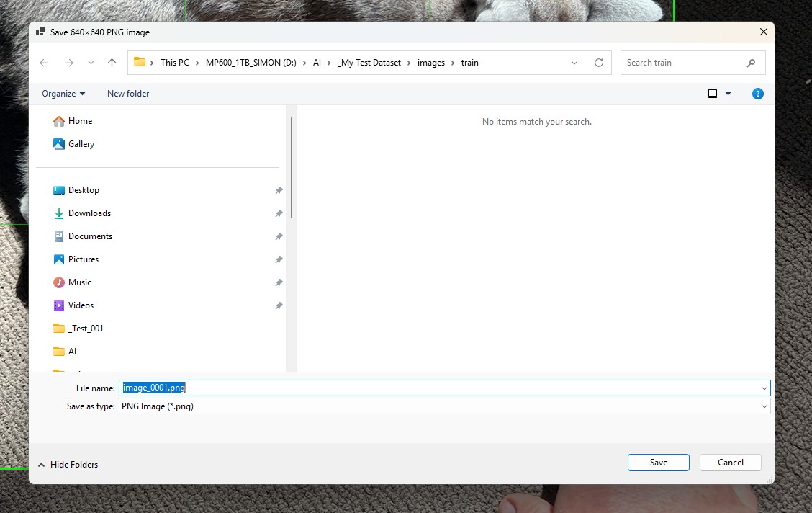Toggle the Desktop pin icon
Viewport: 812px width, 513px height.
pyautogui.click(x=279, y=190)
